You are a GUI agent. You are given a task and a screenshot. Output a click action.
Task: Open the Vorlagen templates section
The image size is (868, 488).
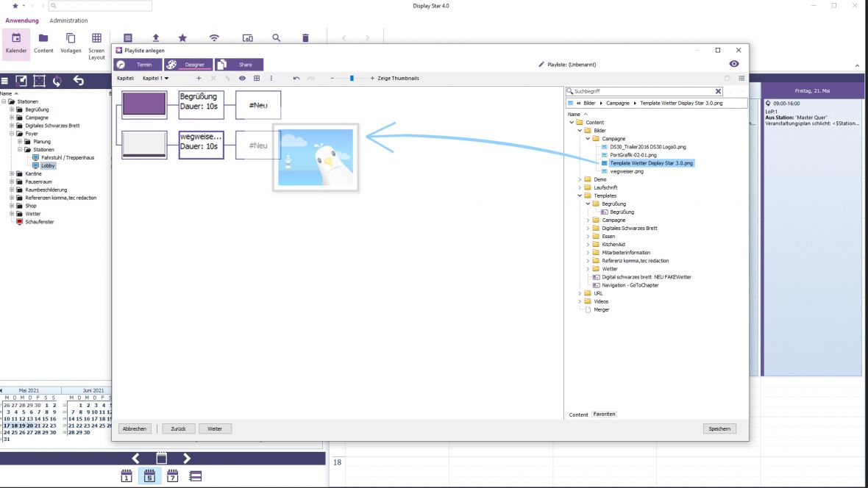(x=71, y=43)
